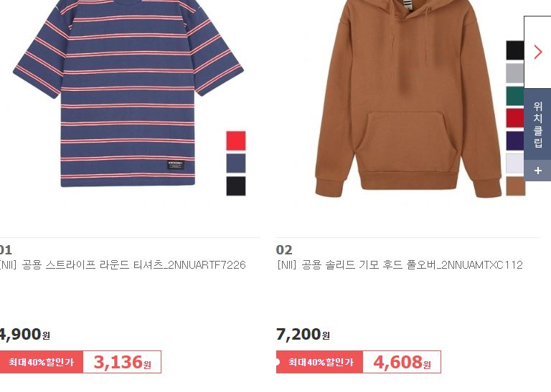Click the 4,608원 discounted price box

[x=402, y=362]
